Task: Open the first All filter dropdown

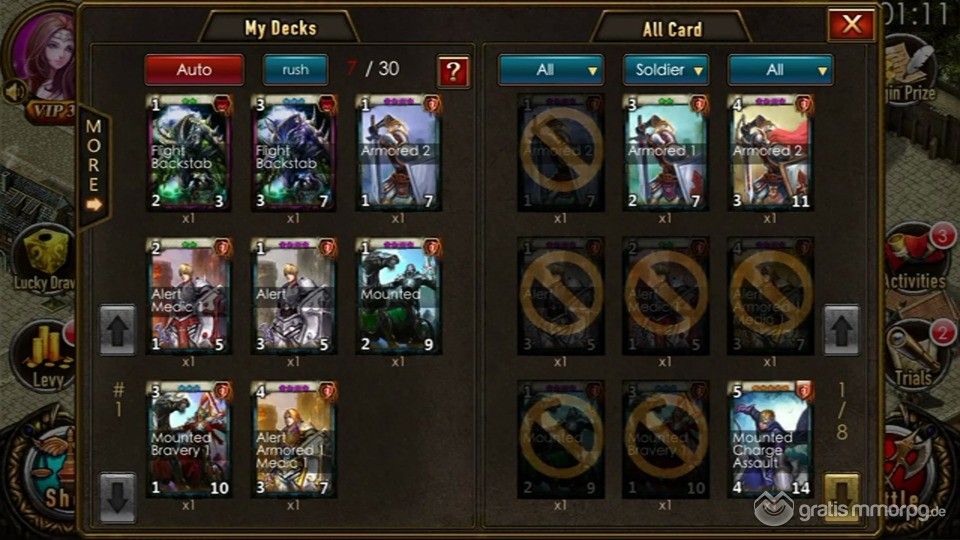Action: point(551,70)
